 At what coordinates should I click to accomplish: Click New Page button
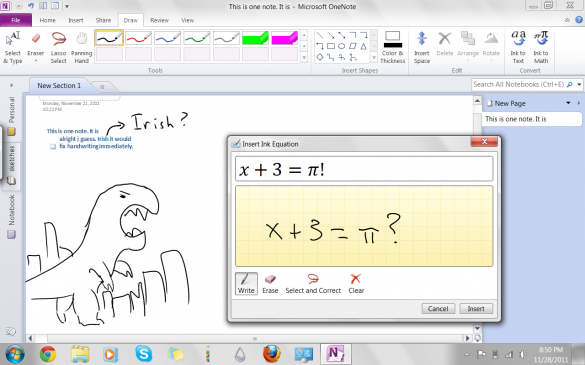pyautogui.click(x=506, y=103)
